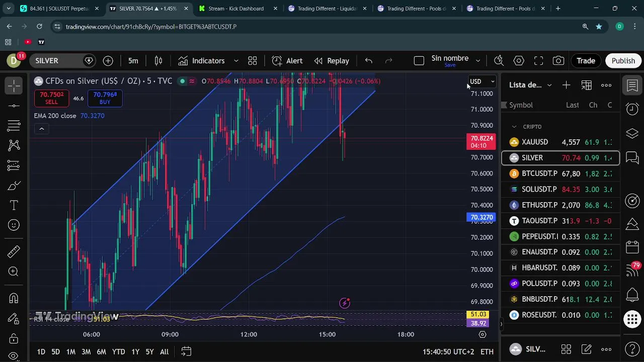Select XAUUSD row in watchlist

coord(560,142)
